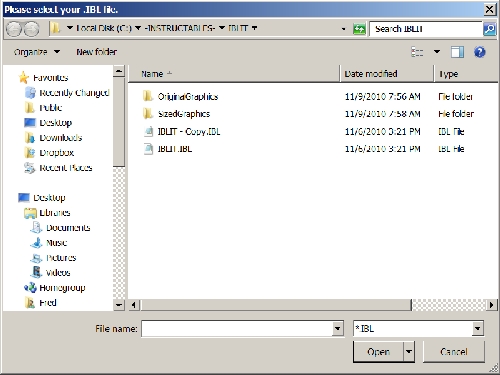This screenshot has height=375, width=500.
Task: Select the SizedGraphics folder name
Action: (184, 114)
